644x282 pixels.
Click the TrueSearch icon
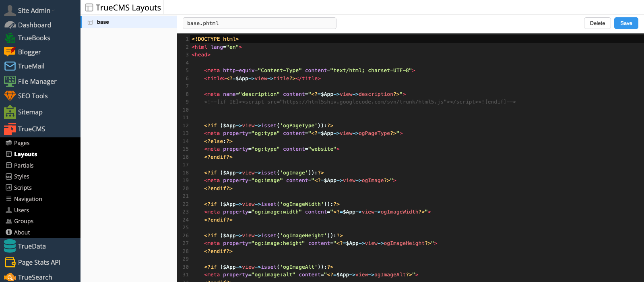(10, 277)
